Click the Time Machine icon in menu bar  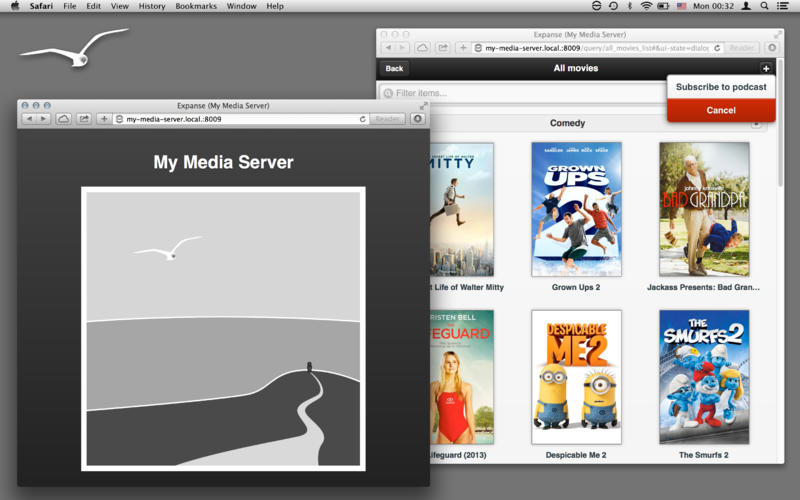point(613,6)
